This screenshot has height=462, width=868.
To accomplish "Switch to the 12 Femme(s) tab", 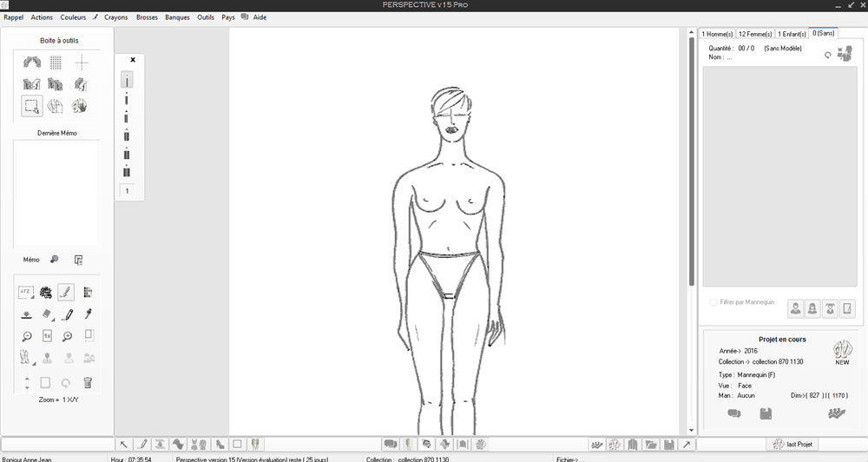I will (x=753, y=34).
